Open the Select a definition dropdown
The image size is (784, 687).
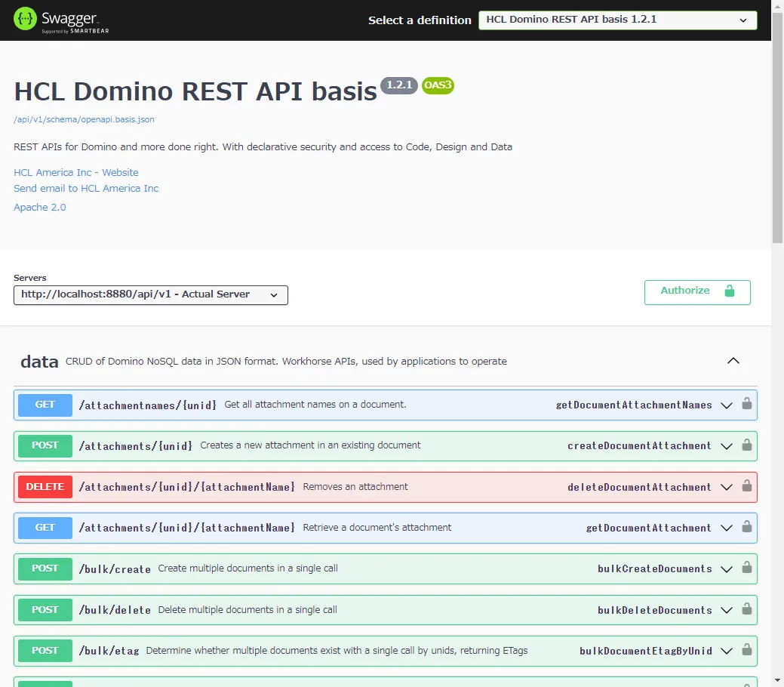click(616, 20)
